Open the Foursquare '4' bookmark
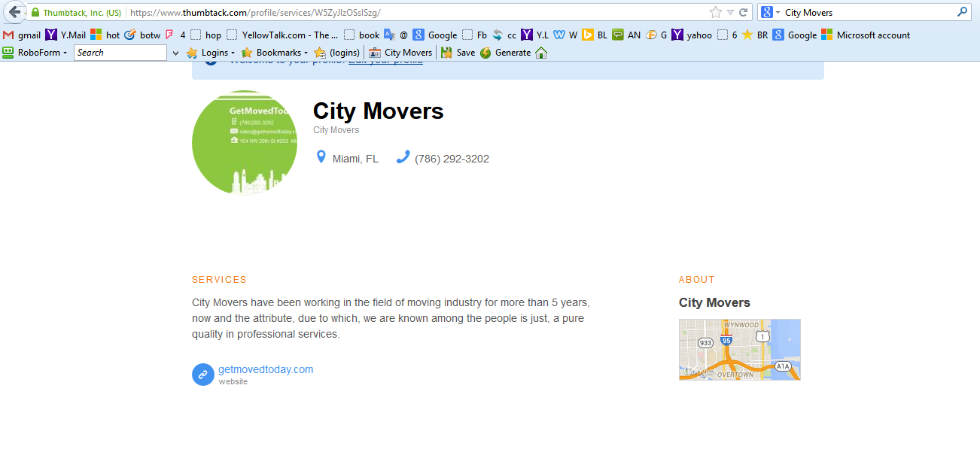980x452 pixels. coord(175,35)
